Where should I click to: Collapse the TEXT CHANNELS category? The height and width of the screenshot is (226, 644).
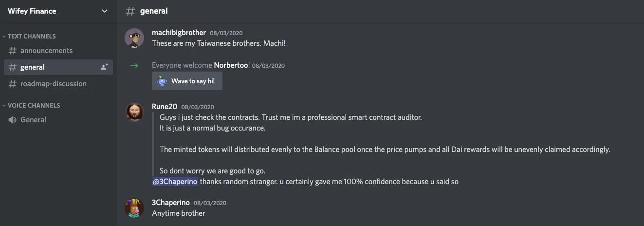tap(31, 36)
